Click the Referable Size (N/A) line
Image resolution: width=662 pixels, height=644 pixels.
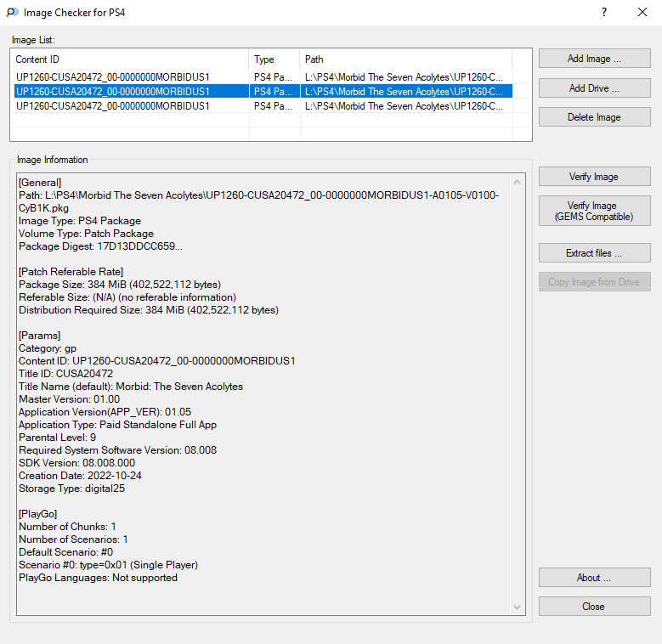click(127, 297)
